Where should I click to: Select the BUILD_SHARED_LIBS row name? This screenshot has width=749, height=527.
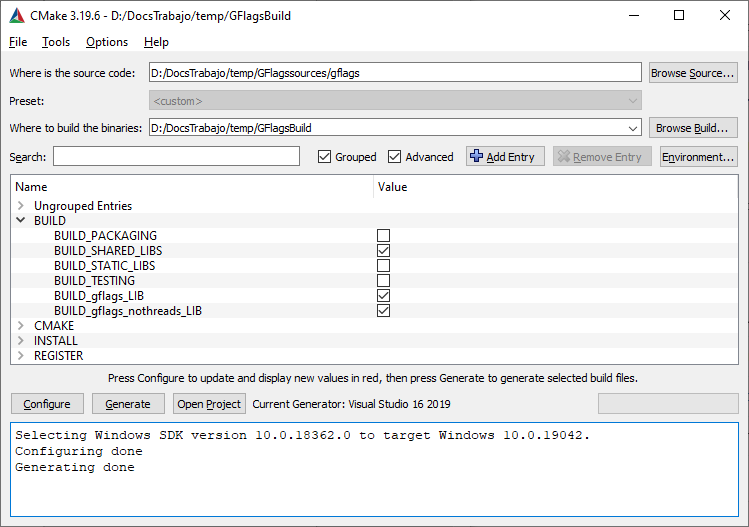pos(108,251)
